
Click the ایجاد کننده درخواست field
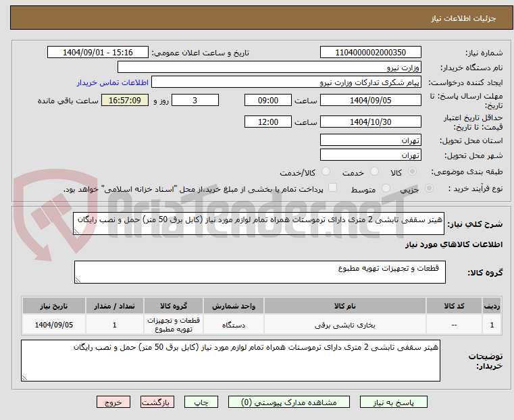286,82
